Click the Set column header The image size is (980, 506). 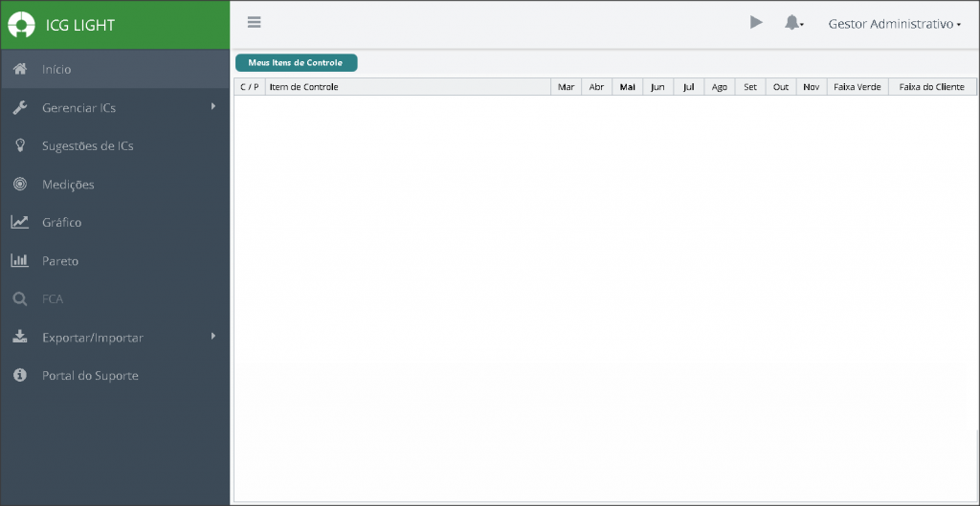tap(750, 87)
